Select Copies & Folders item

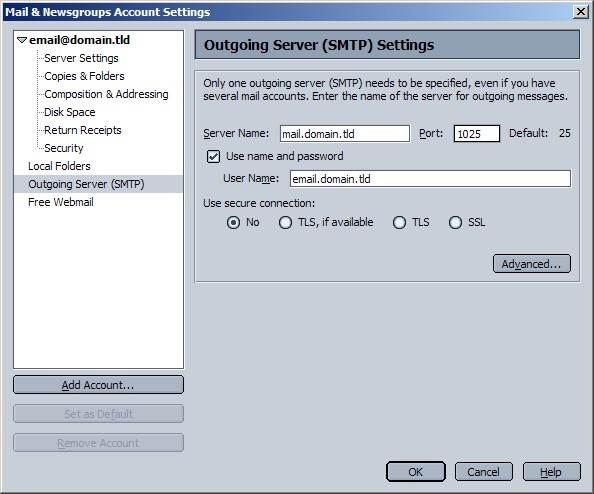pos(84,76)
